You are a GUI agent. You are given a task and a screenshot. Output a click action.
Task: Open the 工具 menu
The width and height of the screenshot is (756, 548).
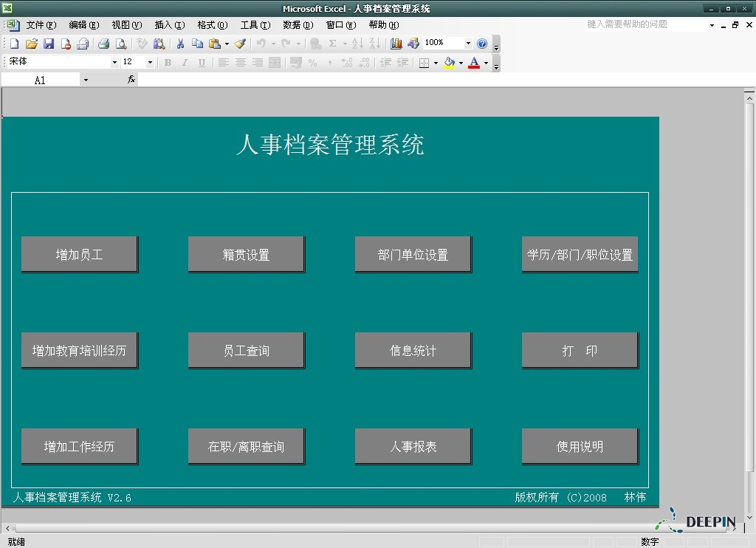pos(255,25)
